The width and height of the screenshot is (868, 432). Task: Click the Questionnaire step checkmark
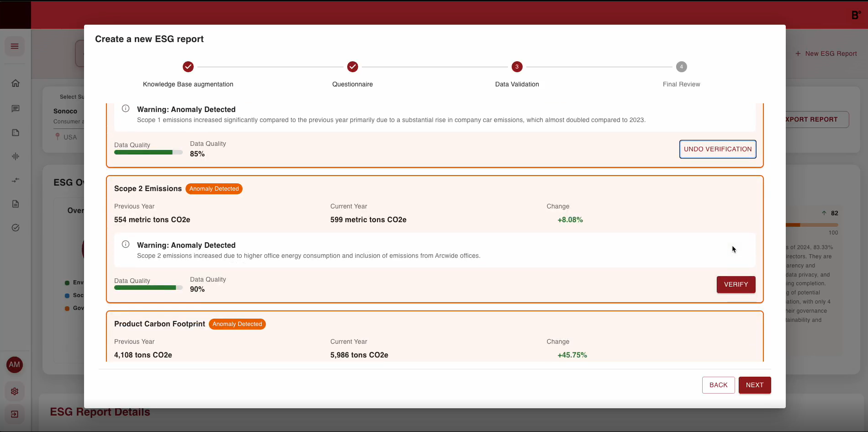coord(352,67)
